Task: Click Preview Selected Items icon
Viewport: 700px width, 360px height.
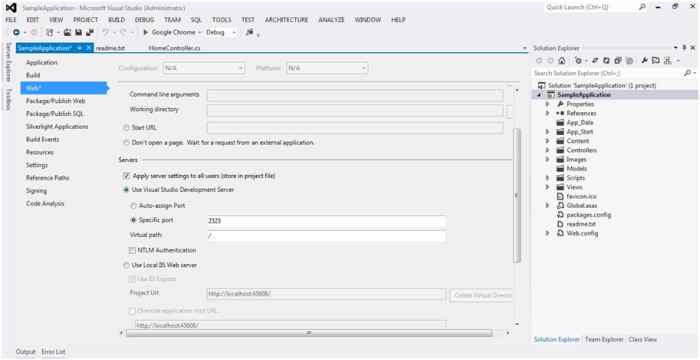Action: click(x=655, y=61)
